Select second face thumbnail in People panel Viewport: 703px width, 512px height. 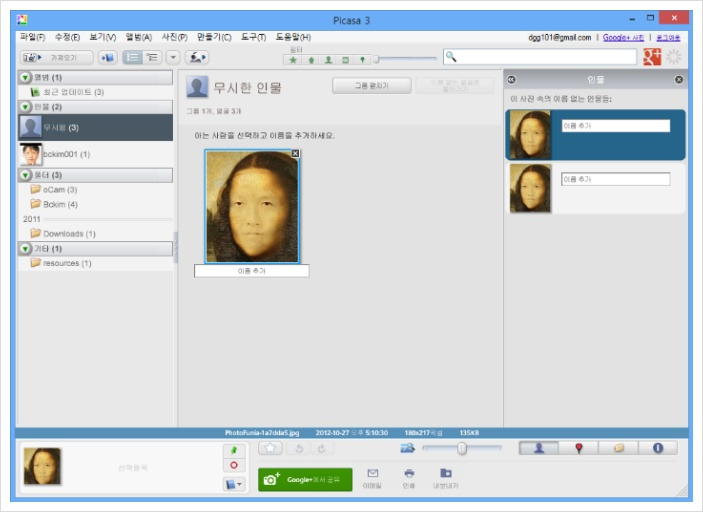[530, 188]
